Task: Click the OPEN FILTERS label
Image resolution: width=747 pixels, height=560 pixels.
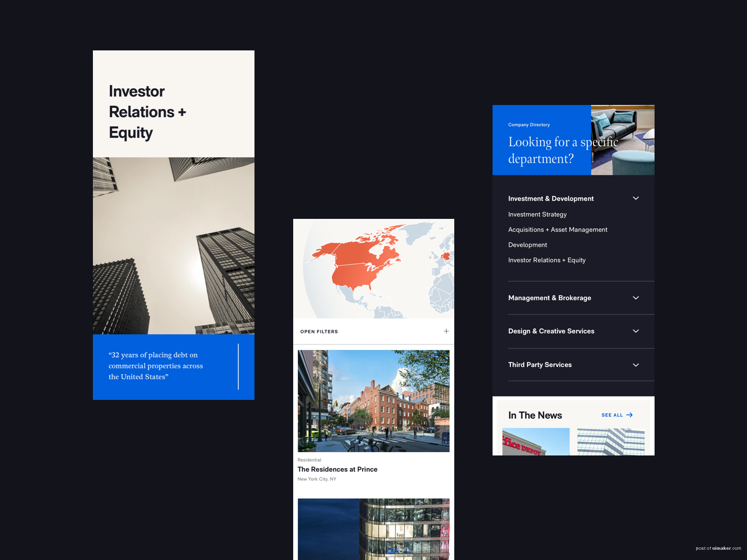Action: (x=319, y=332)
